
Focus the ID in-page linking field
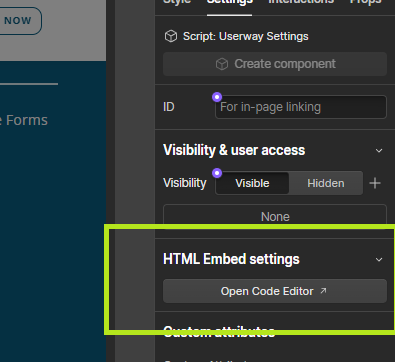301,107
